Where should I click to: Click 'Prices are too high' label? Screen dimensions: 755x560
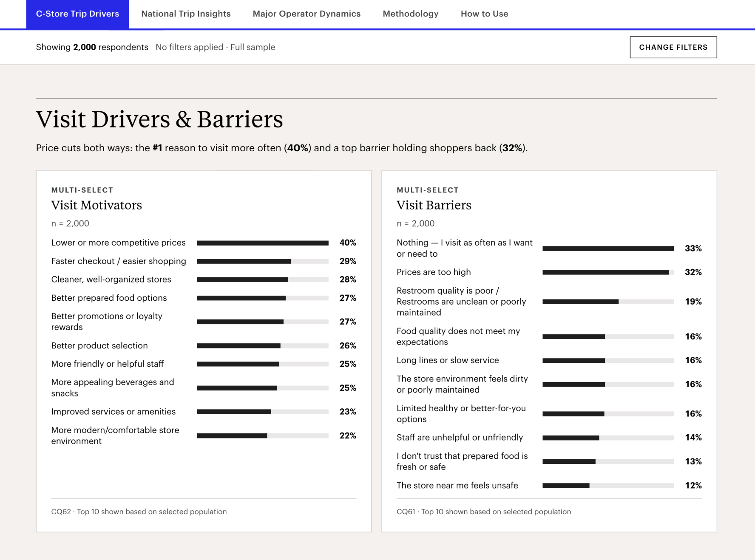click(434, 272)
